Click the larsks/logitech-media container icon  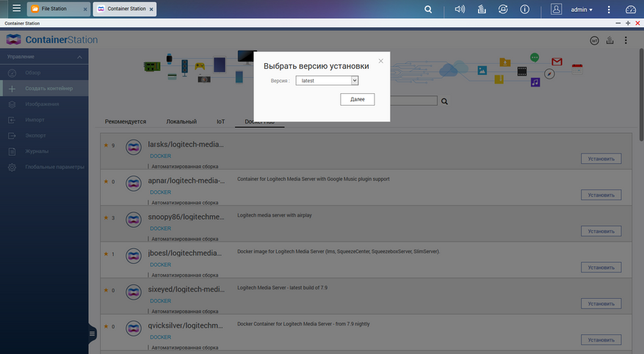pos(134,147)
